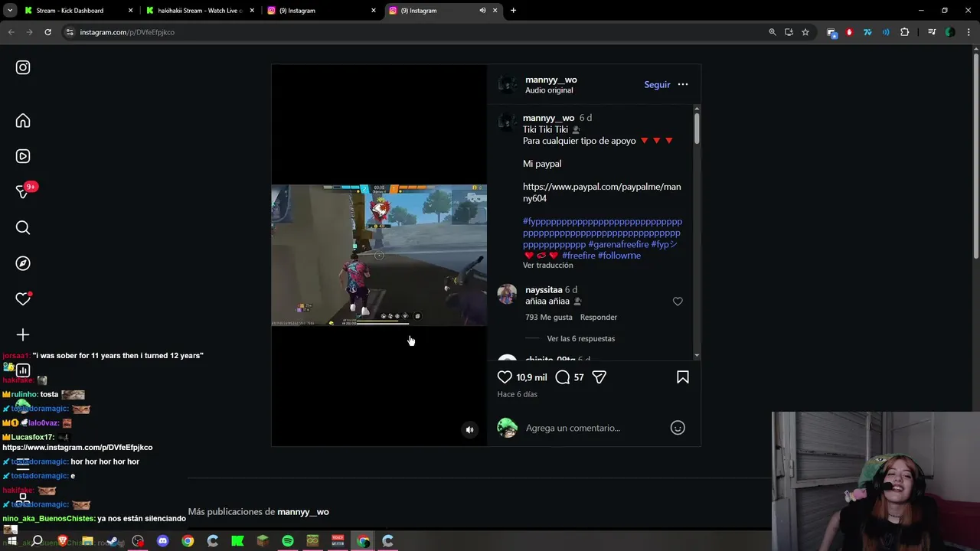Install app icon in address bar
This screenshot has width=980, height=551.
789,32
